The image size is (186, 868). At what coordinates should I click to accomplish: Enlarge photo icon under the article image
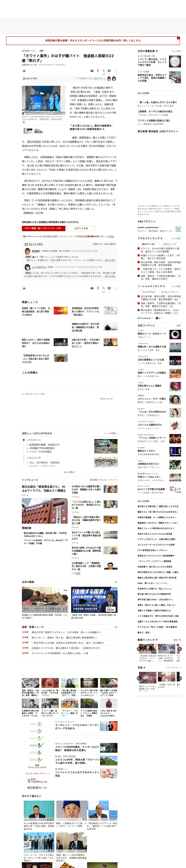pyautogui.click(x=24, y=122)
